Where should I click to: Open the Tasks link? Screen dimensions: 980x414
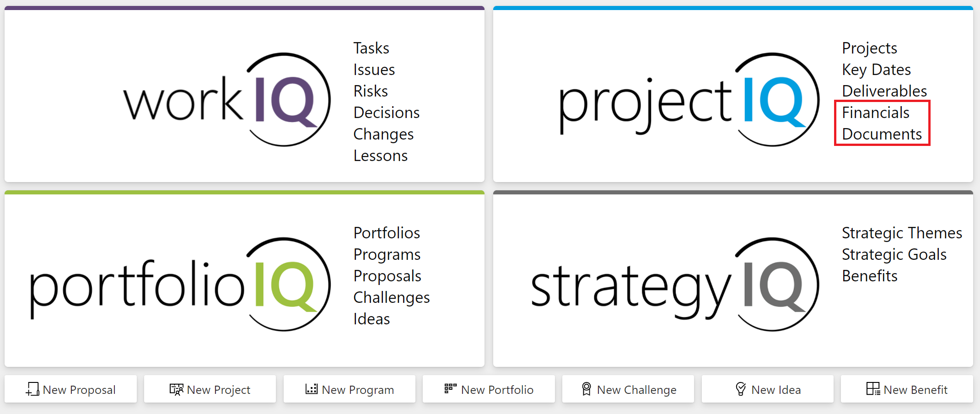(371, 48)
